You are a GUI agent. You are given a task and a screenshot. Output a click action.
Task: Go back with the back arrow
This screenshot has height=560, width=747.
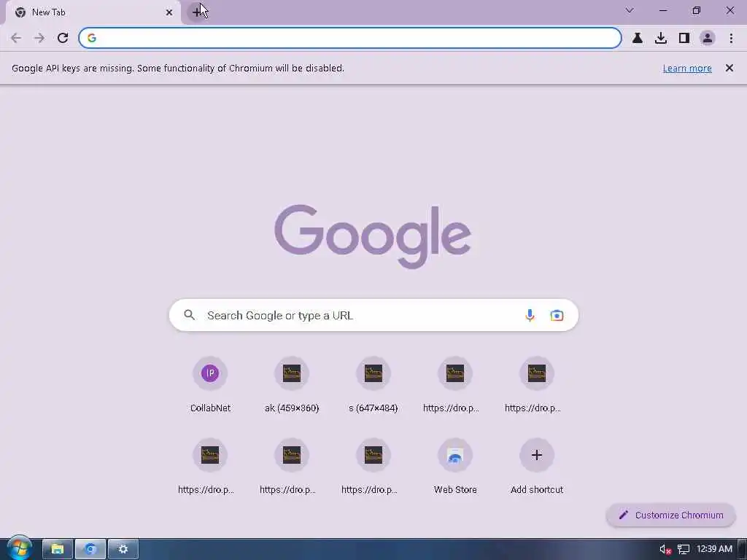(16, 38)
